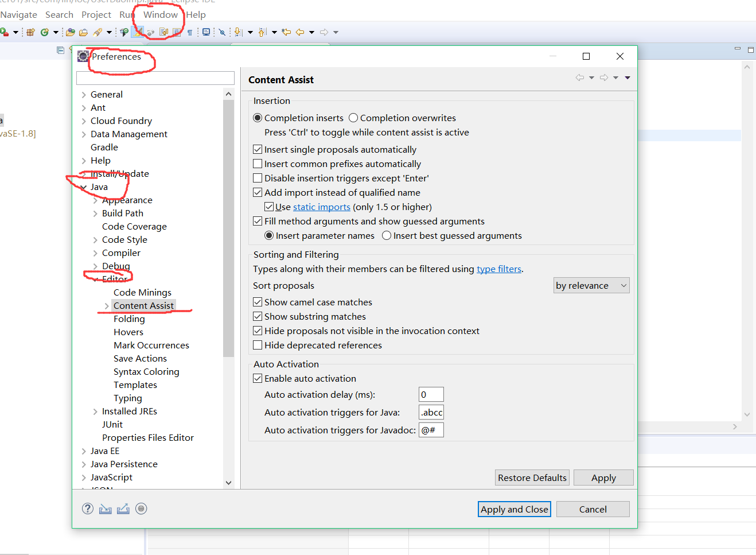Click the Open Console toolbar icon

[x=205, y=31]
